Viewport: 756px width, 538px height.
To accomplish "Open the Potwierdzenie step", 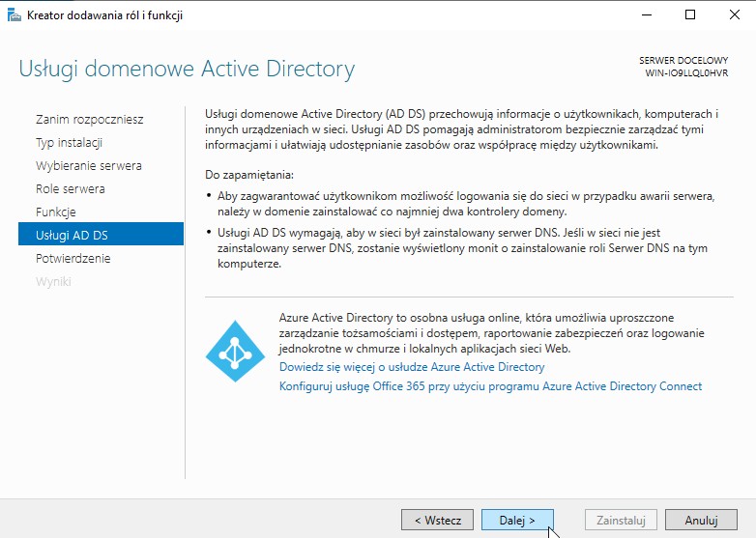I will pyautogui.click(x=73, y=259).
